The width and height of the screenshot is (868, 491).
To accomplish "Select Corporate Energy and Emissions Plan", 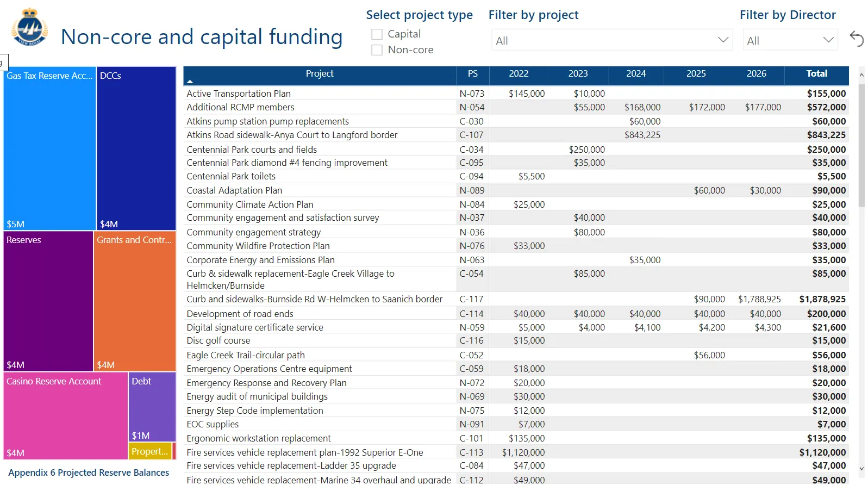I will [x=516, y=260].
